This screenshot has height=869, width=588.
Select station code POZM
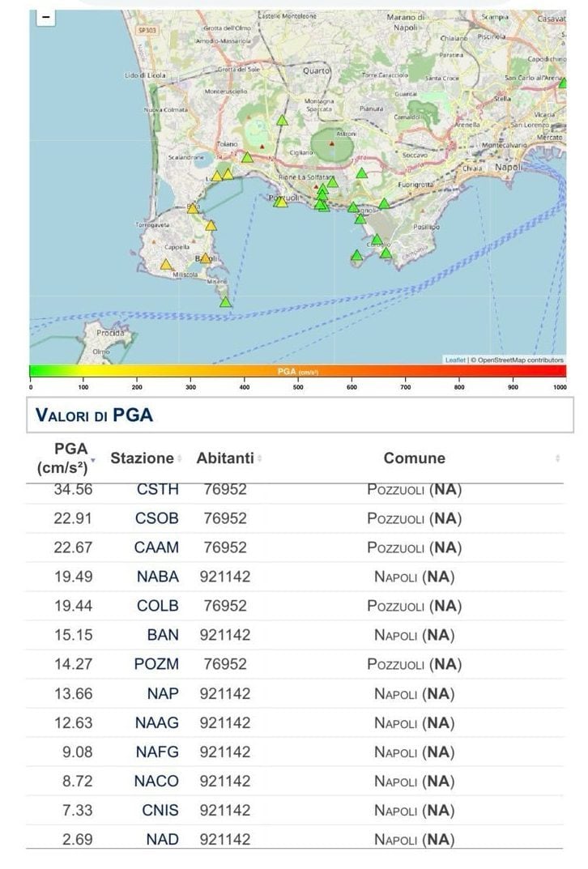tap(156, 664)
